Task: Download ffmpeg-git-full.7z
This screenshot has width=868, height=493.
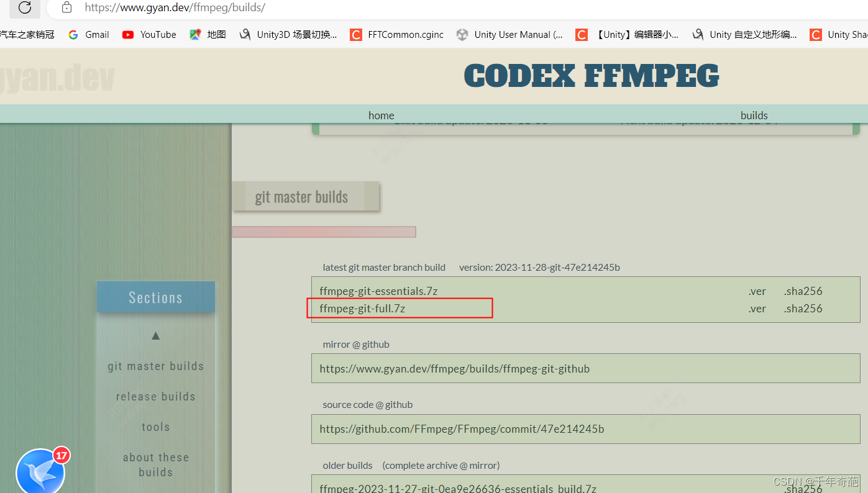Action: click(x=362, y=308)
